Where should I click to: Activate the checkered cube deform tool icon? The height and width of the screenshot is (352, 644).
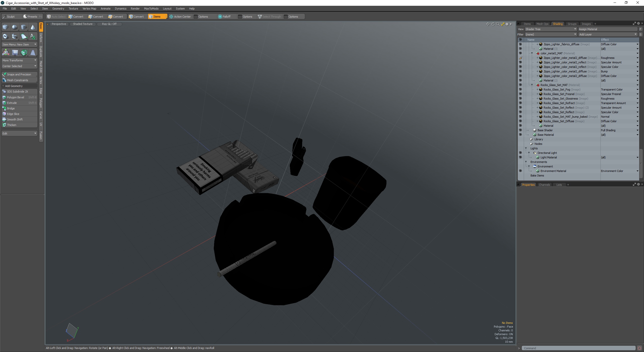click(24, 53)
